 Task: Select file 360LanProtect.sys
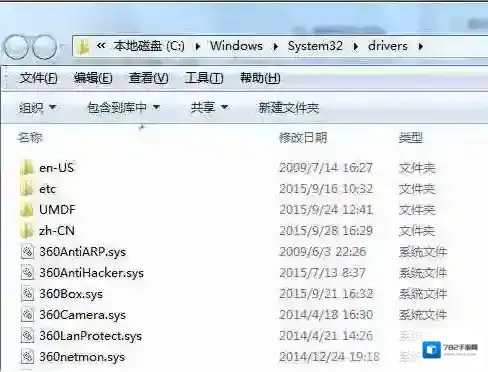tap(91, 336)
